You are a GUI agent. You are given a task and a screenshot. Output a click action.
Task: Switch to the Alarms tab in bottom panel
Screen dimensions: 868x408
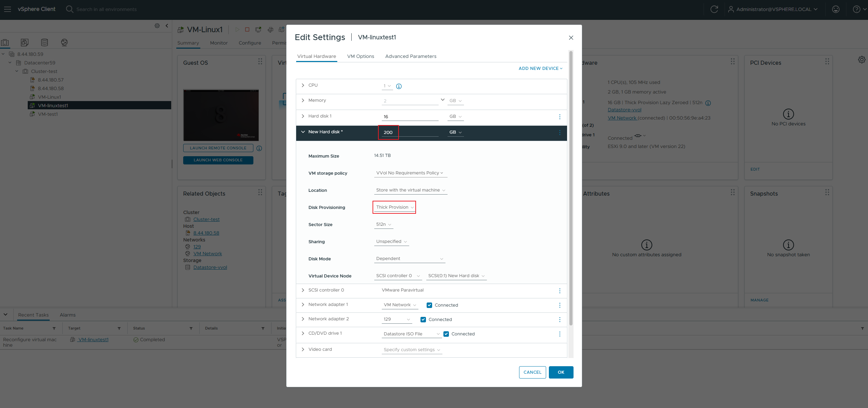68,315
